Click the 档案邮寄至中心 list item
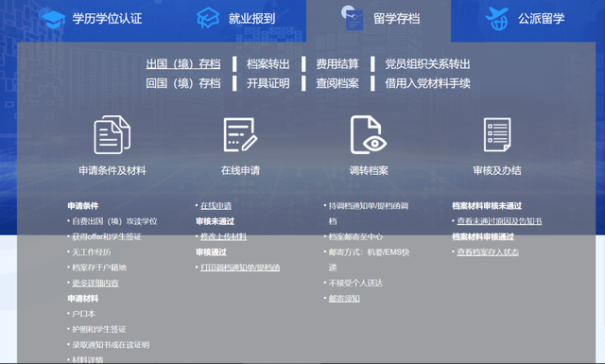The width and height of the screenshot is (605, 364). coord(355,236)
